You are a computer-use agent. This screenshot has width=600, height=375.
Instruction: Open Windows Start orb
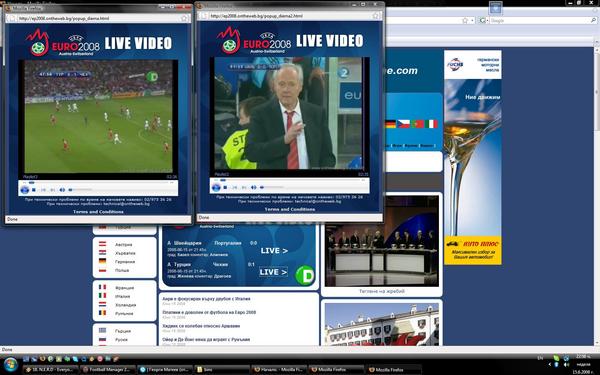coord(10,365)
